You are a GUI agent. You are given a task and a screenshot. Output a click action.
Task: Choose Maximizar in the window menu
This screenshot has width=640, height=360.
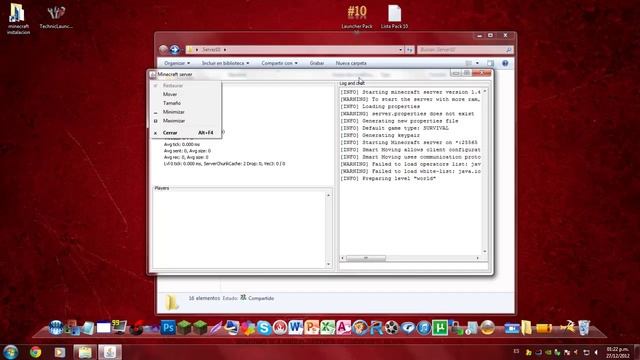pos(174,121)
